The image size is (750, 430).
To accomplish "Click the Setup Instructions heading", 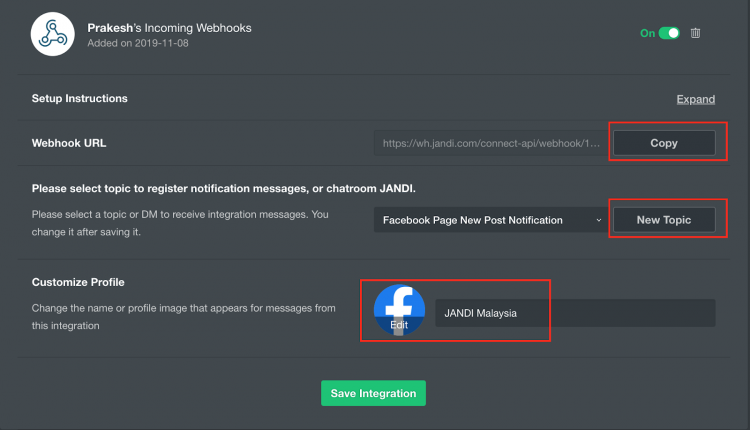I will click(79, 99).
